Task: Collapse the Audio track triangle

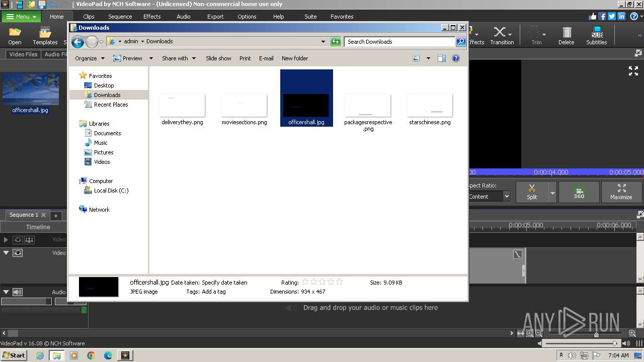Action: pos(6,292)
